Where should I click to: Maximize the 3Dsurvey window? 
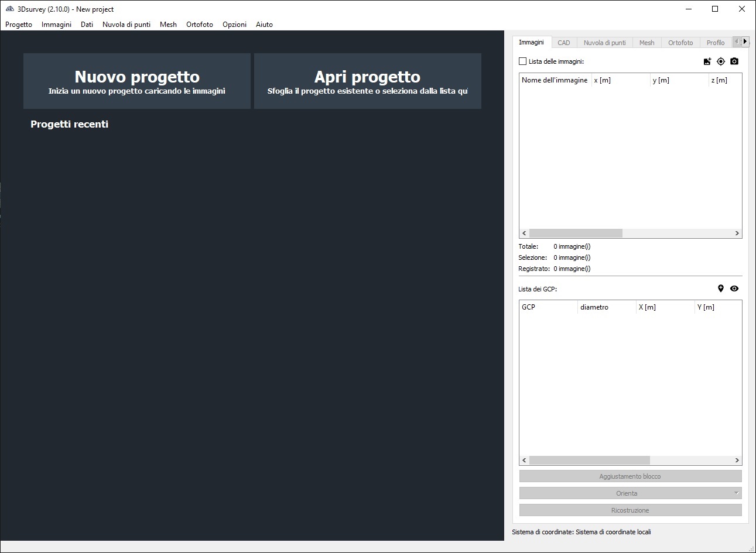click(715, 9)
